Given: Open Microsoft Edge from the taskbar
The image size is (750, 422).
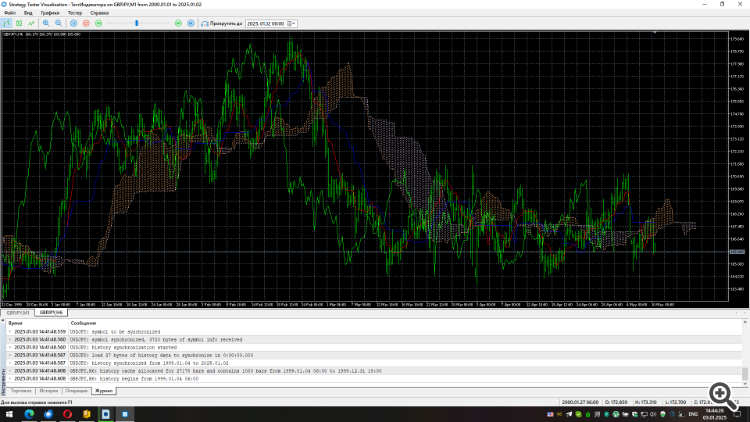Looking at the screenshot, I should coord(29,414).
